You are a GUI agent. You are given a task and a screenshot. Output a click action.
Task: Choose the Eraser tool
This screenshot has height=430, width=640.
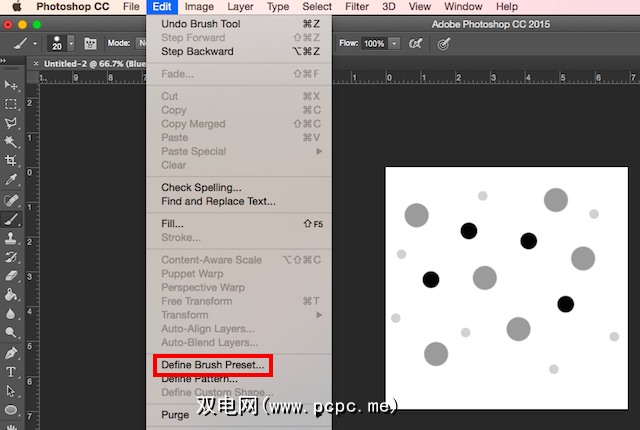click(12, 275)
